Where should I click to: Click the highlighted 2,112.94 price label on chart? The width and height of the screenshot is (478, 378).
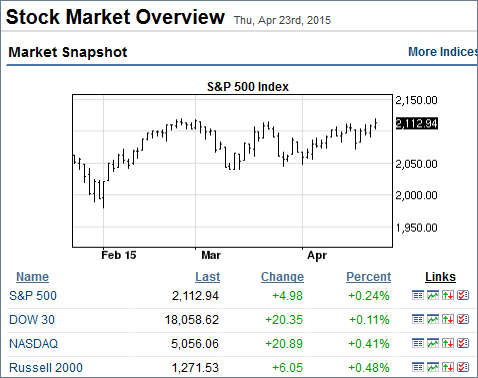417,124
